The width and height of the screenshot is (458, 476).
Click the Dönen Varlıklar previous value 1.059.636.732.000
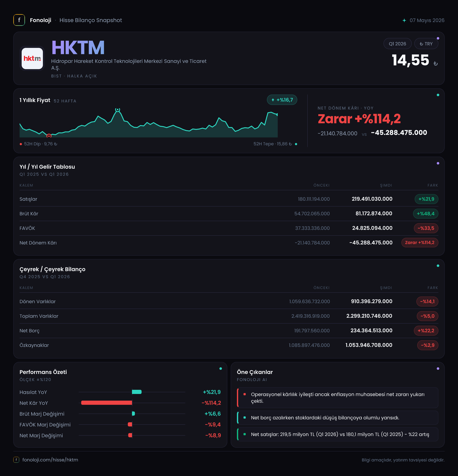[309, 302]
